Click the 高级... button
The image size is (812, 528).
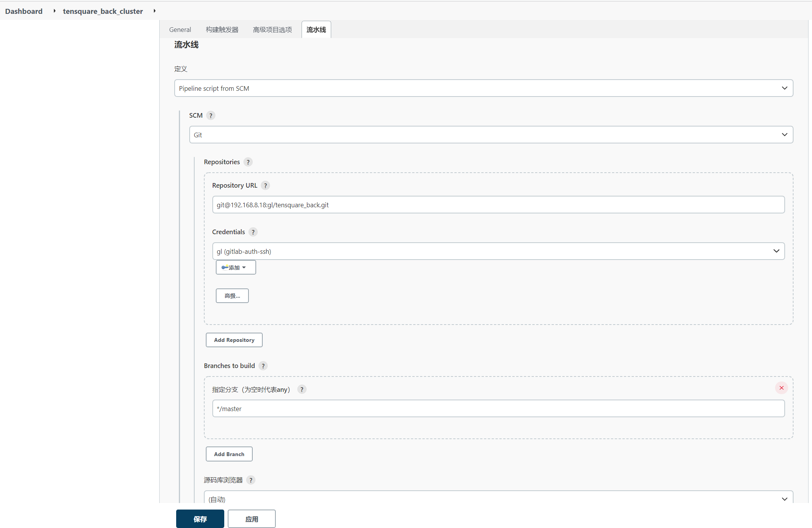[x=232, y=296]
